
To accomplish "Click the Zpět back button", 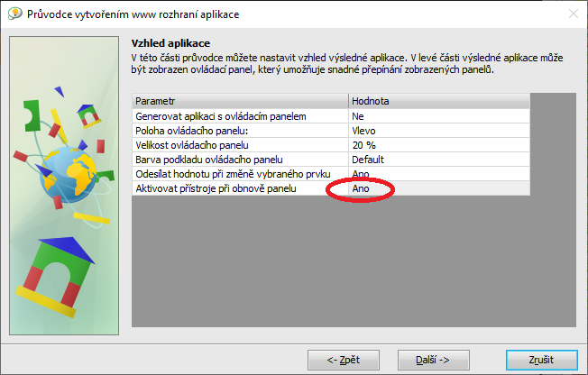I will (344, 360).
